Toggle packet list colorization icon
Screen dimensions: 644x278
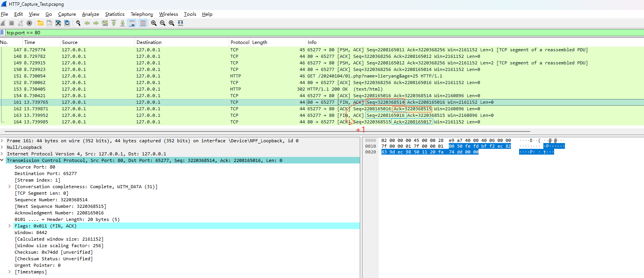[143, 23]
